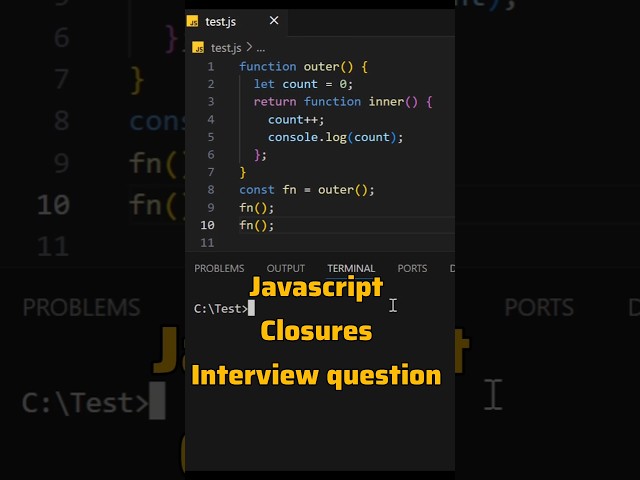Click line number 11 in gutter

tap(207, 243)
